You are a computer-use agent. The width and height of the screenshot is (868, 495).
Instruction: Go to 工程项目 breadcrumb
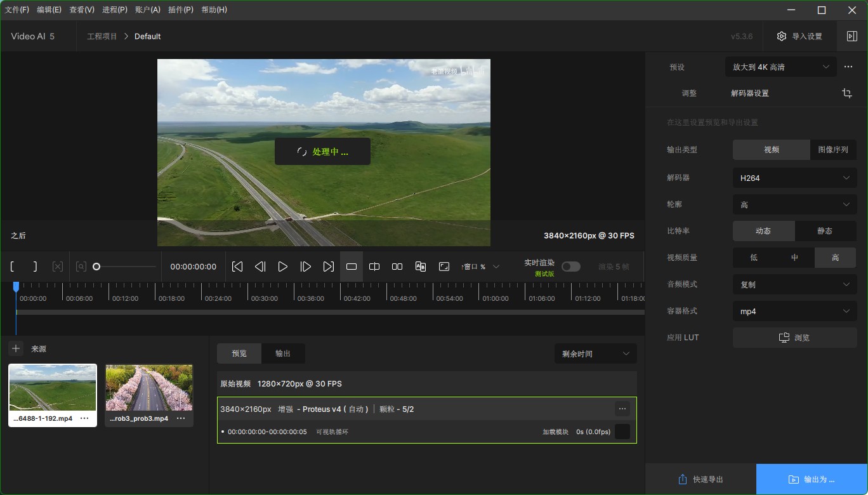[x=102, y=36]
